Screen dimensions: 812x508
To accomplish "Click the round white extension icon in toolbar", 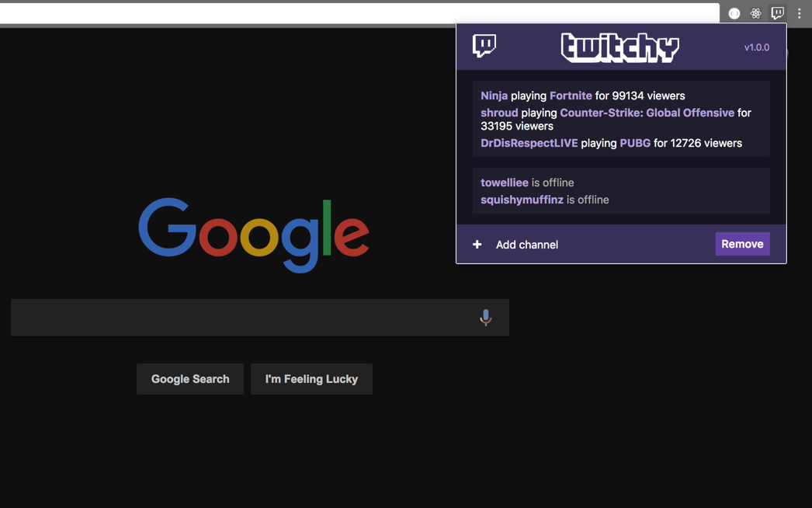I will [734, 13].
